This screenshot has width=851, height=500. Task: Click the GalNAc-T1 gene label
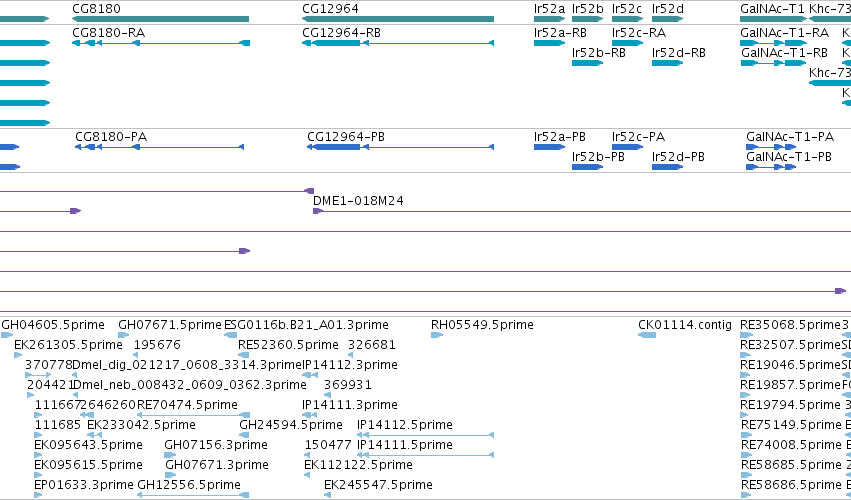(x=772, y=9)
